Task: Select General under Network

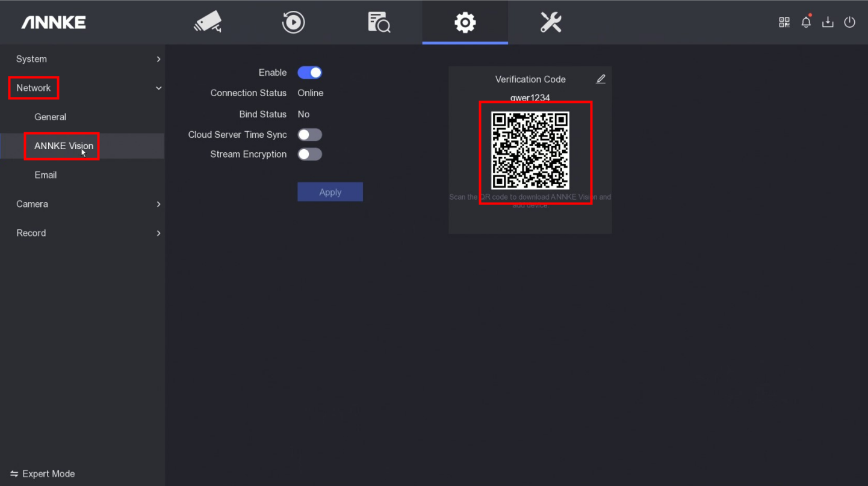Action: (x=51, y=117)
